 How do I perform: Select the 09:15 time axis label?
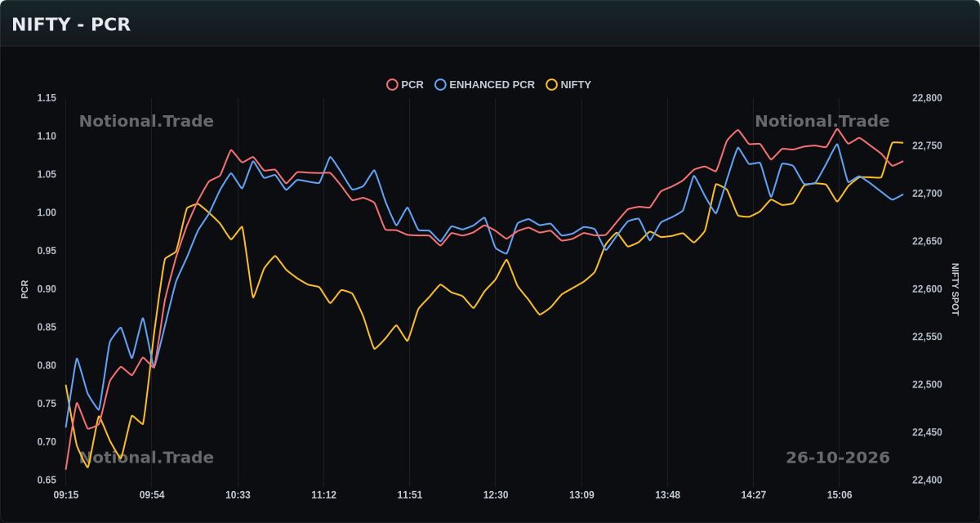pyautogui.click(x=66, y=495)
